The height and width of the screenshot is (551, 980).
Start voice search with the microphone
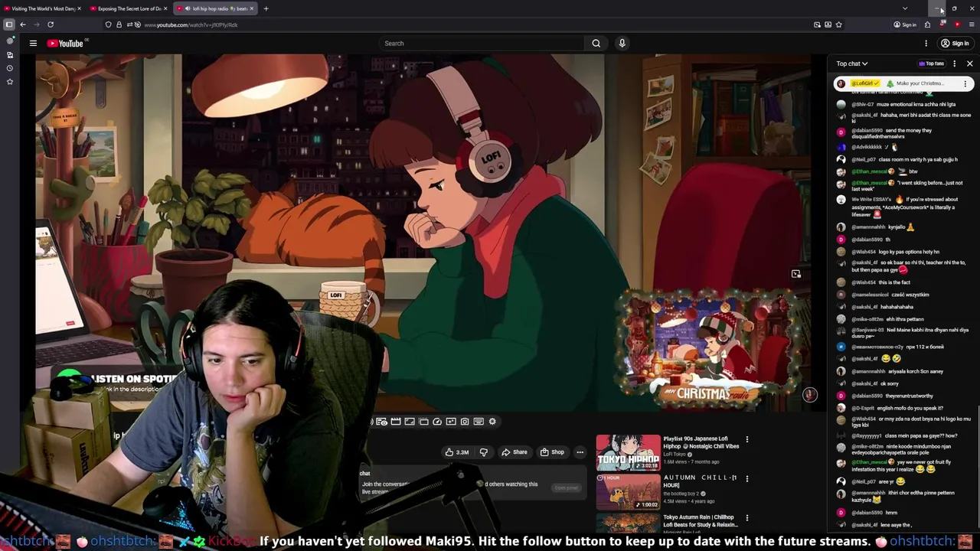622,44
